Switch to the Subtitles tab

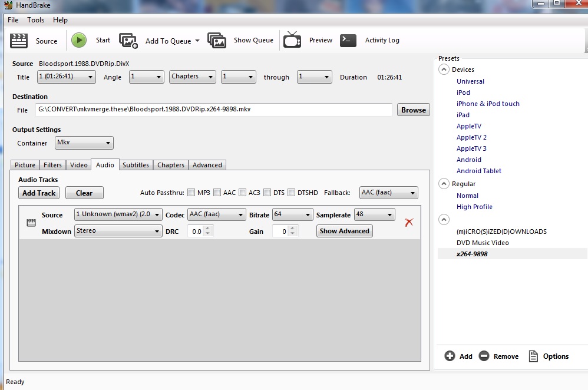136,165
